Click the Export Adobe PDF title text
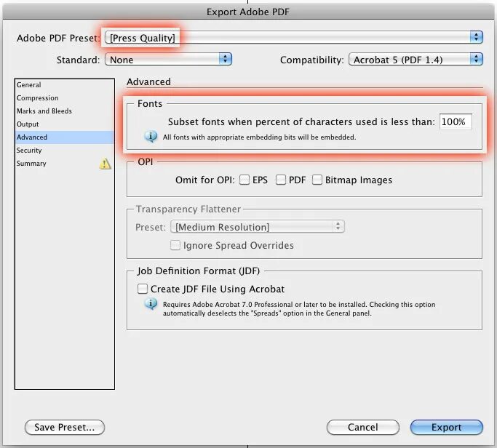 pos(248,12)
